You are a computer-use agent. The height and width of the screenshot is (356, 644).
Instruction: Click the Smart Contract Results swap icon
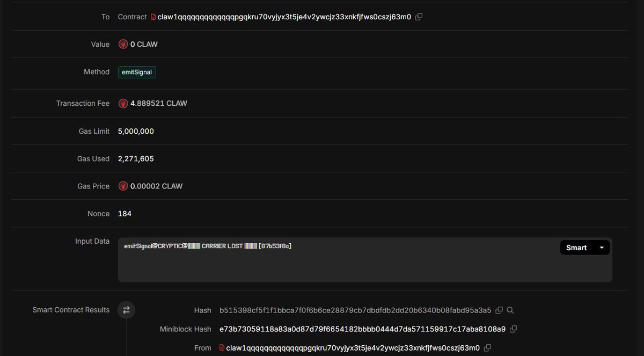coord(126,310)
